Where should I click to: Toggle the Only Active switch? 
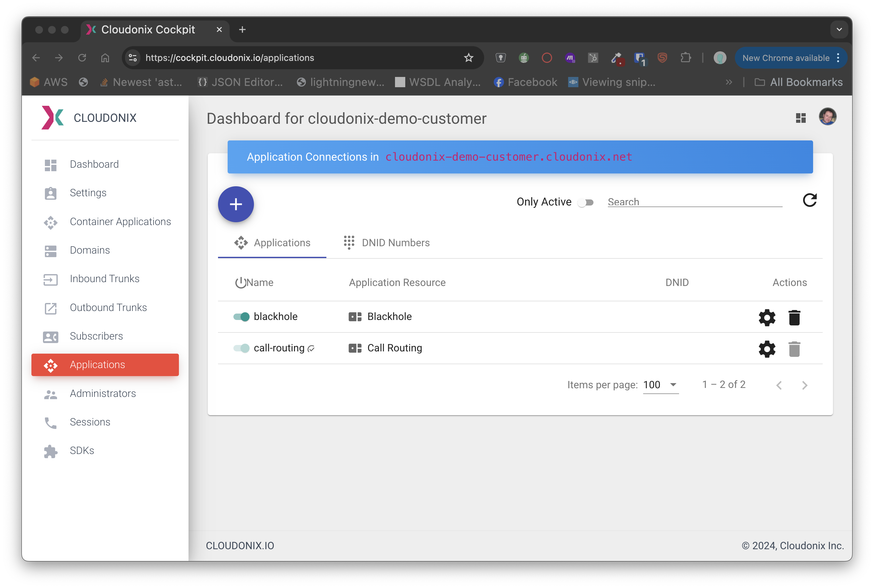click(x=585, y=203)
